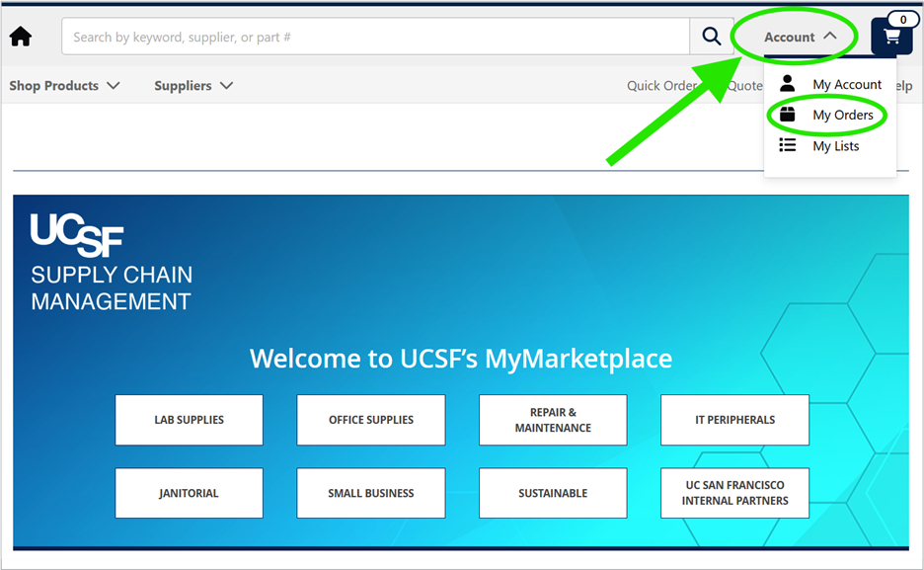Select My Orders from the Account menu
This screenshot has width=924, height=570.
pyautogui.click(x=843, y=115)
